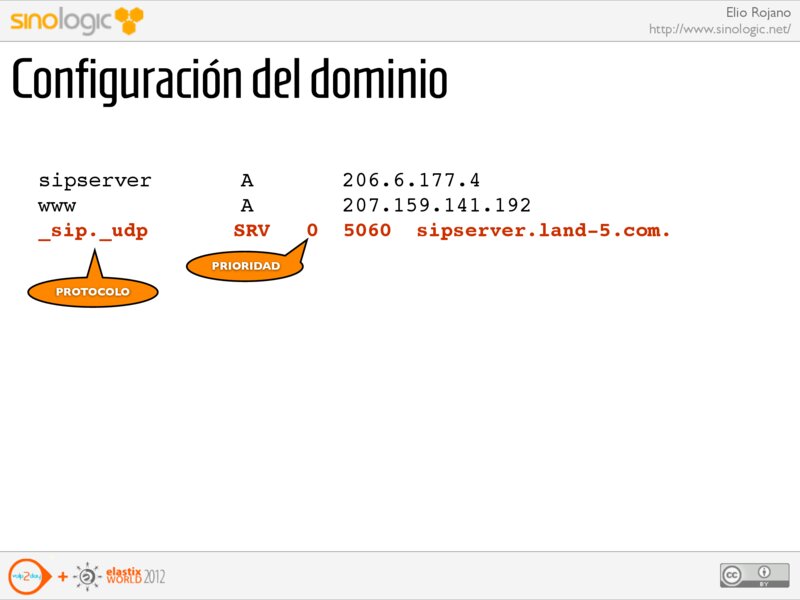Click the Creative Commons license badge
Screen dimensions: 800x600
pos(747,575)
